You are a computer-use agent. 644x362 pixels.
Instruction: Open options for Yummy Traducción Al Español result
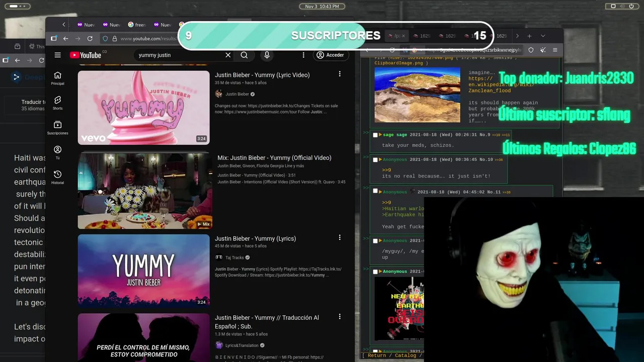(340, 317)
